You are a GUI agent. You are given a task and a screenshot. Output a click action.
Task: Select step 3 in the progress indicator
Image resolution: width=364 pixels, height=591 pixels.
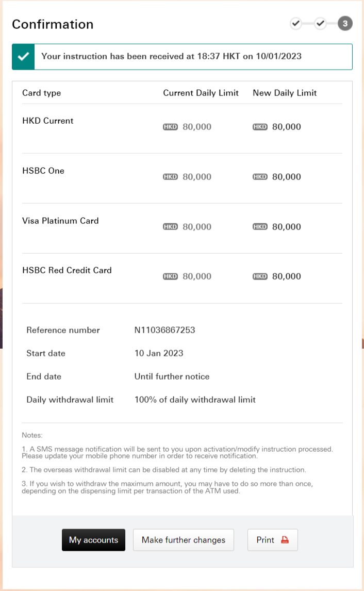(x=345, y=23)
